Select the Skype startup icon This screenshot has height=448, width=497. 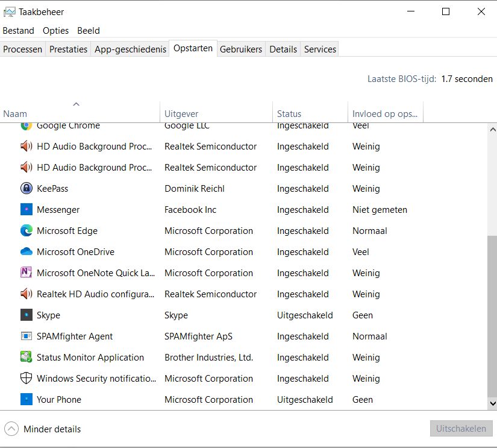pos(26,315)
